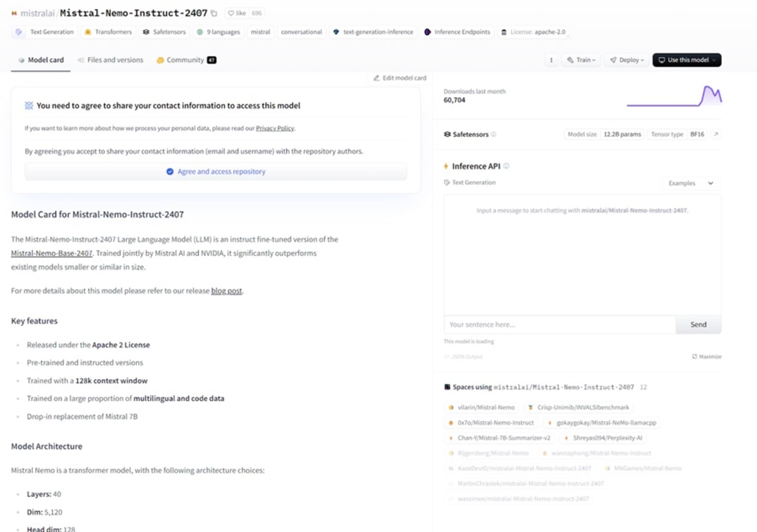
Task: Click the 128k context window text
Action: coord(111,381)
